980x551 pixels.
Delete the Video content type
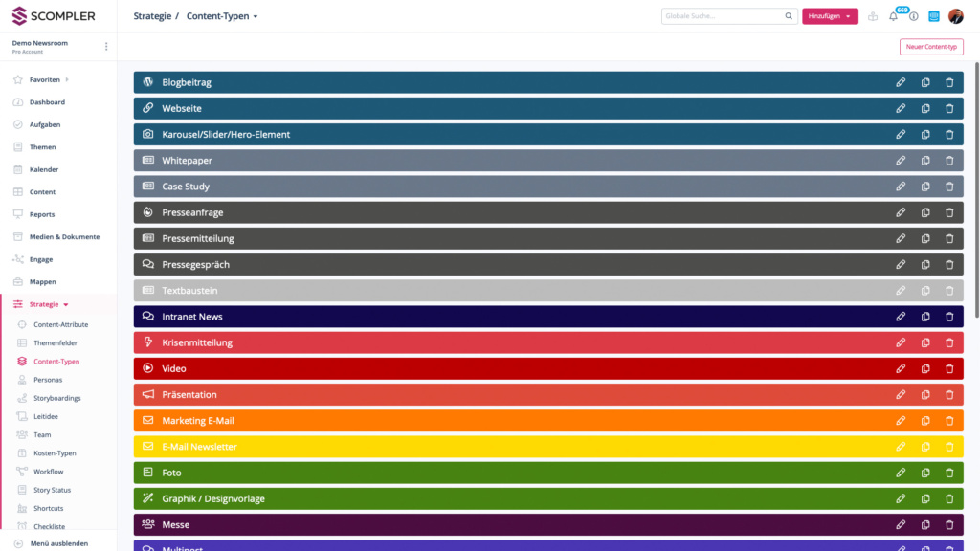point(949,368)
